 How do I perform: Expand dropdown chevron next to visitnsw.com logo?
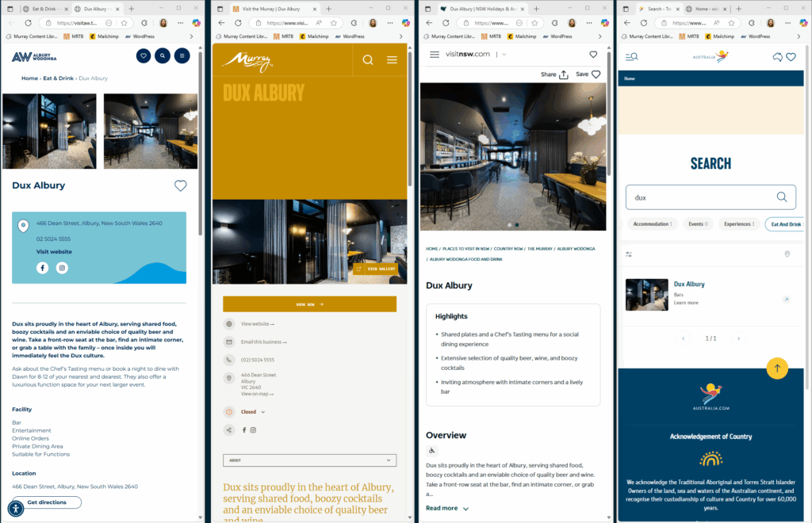[504, 55]
